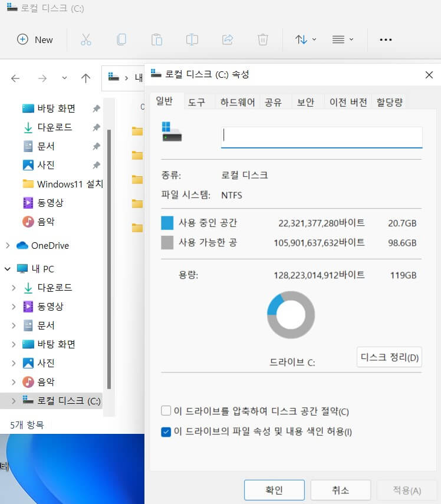Open the Sort options dropdown

pyautogui.click(x=305, y=39)
